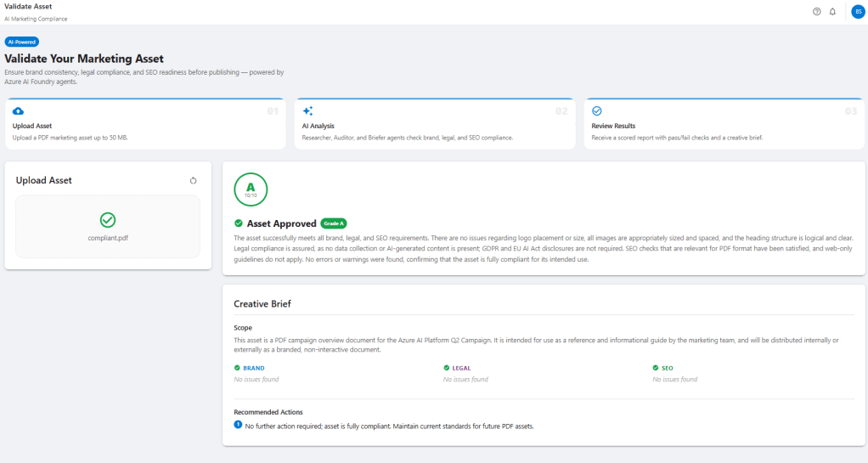Select the Review Results step card
This screenshot has width=868, height=463.
(x=723, y=124)
